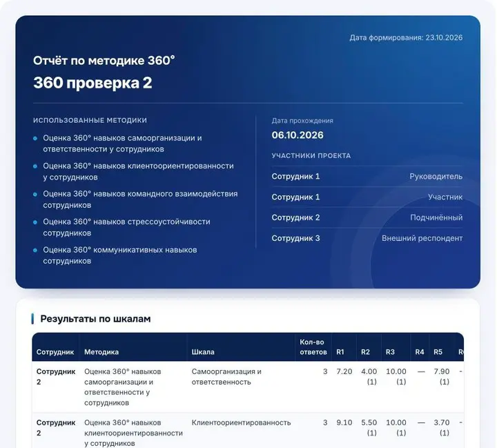Click the самоорганизации methodology cell in the results table
The height and width of the screenshot is (448, 497).
123,387
